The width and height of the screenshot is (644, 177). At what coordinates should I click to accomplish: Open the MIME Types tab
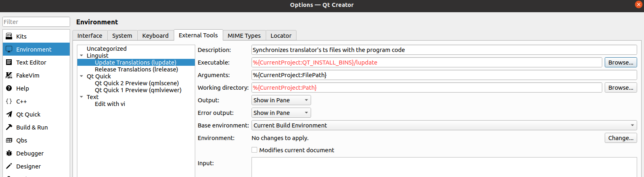(244, 36)
